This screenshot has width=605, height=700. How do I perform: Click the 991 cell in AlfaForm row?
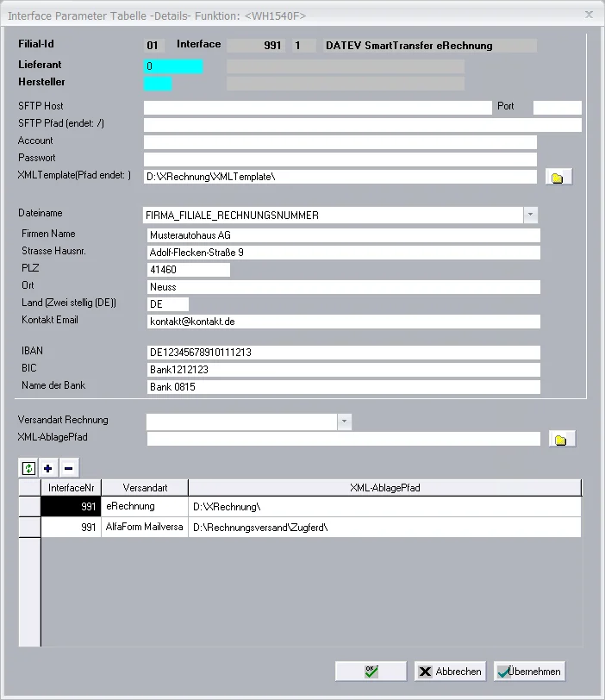tap(71, 528)
